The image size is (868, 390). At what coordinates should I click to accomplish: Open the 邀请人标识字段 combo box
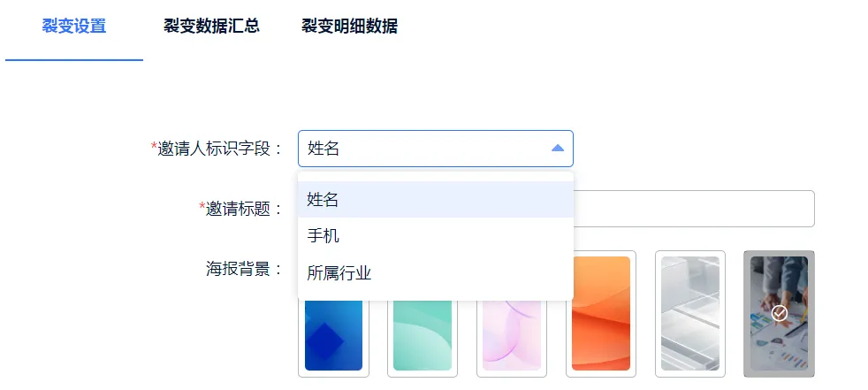pos(424,149)
